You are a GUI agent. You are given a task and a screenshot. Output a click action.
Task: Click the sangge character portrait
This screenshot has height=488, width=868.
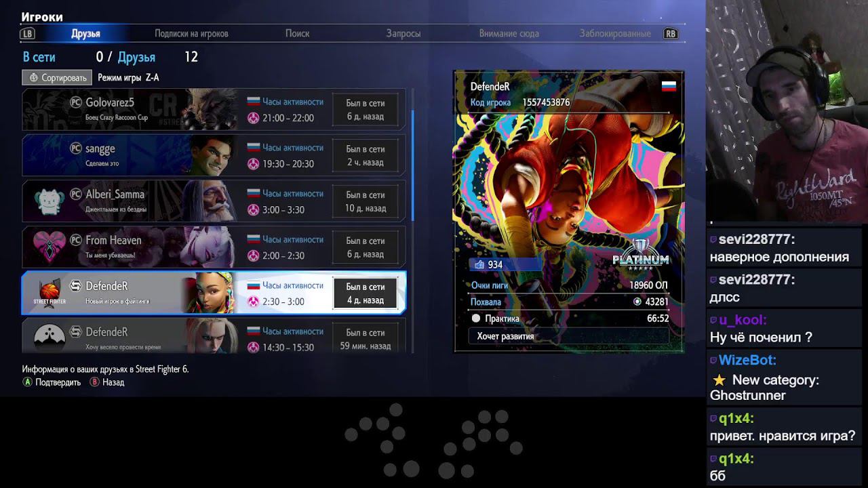pos(212,155)
